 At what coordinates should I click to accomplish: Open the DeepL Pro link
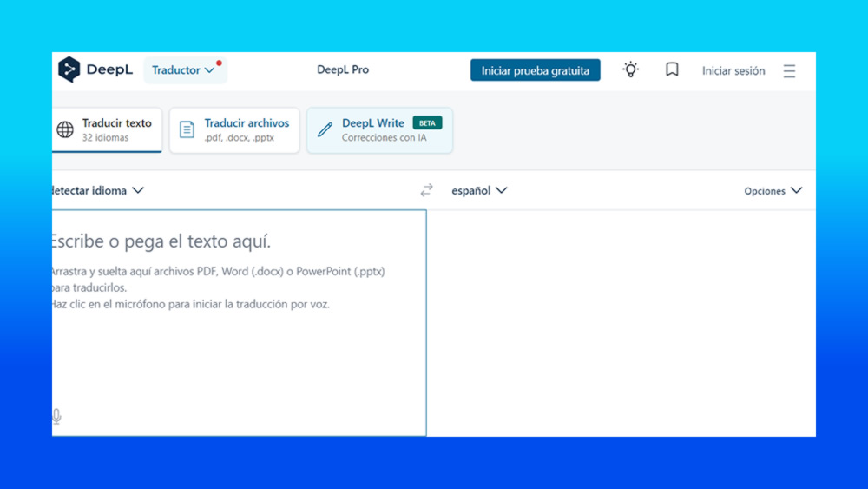tap(343, 69)
